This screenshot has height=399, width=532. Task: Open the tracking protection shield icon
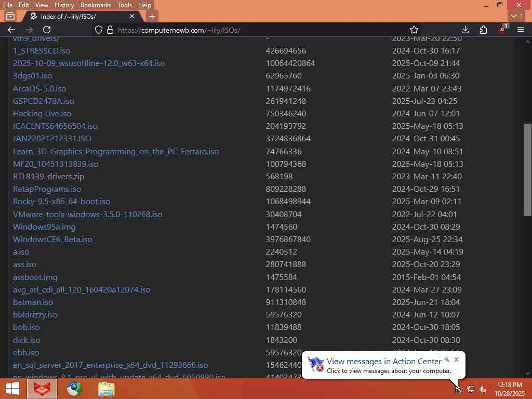[x=98, y=30]
